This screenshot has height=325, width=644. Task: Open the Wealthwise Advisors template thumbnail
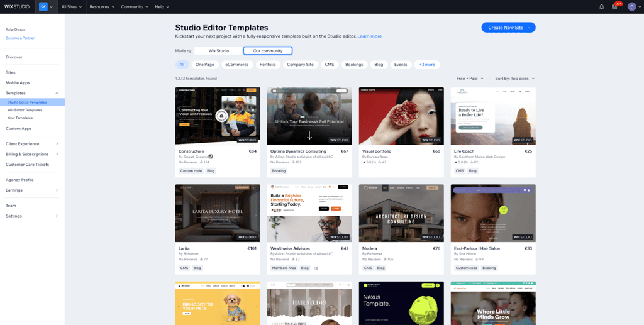[309, 213]
